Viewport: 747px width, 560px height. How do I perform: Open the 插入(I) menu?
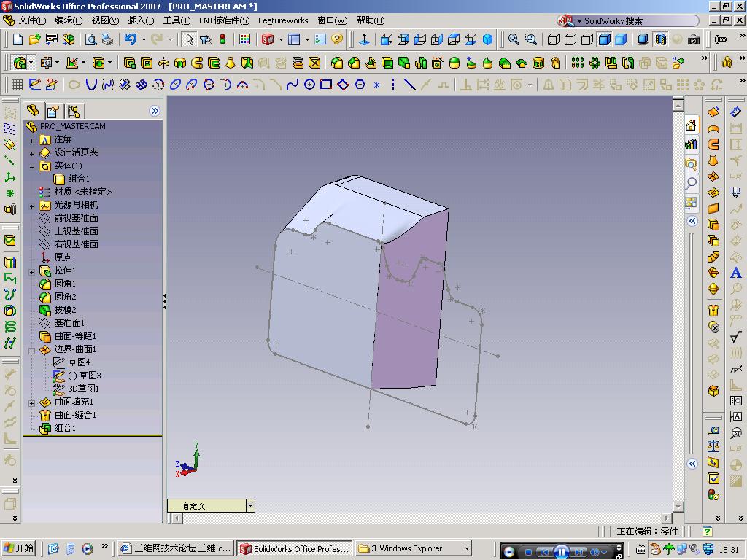click(141, 20)
